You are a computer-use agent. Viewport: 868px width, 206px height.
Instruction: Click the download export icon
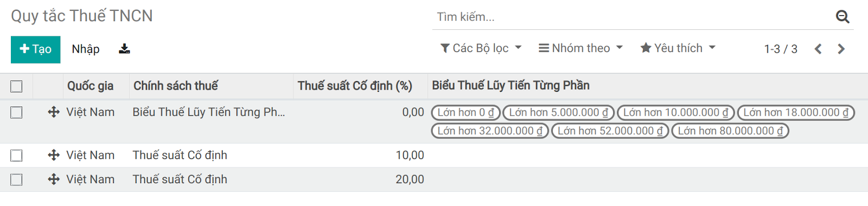pyautogui.click(x=124, y=49)
